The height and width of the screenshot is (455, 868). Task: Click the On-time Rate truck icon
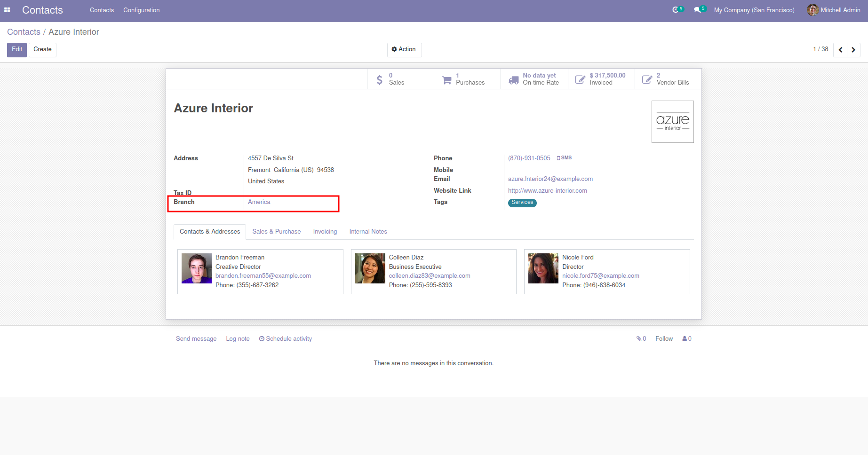tap(514, 79)
